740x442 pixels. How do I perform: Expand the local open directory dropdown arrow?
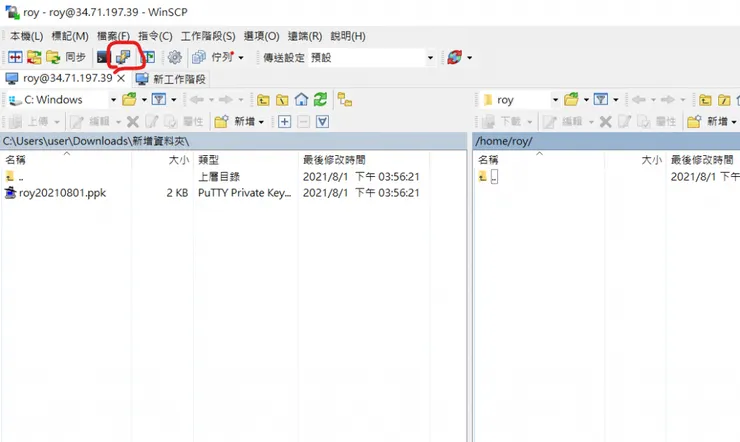tap(144, 100)
